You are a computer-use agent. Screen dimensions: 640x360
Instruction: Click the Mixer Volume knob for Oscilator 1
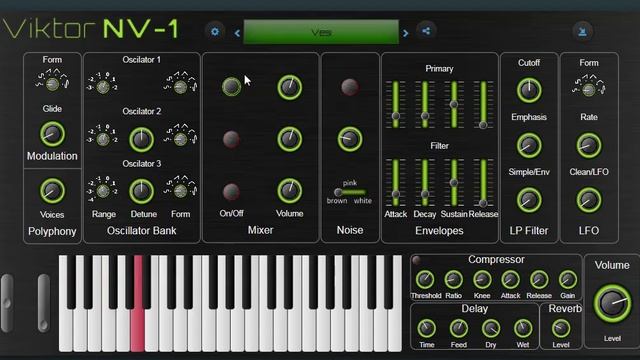[290, 87]
